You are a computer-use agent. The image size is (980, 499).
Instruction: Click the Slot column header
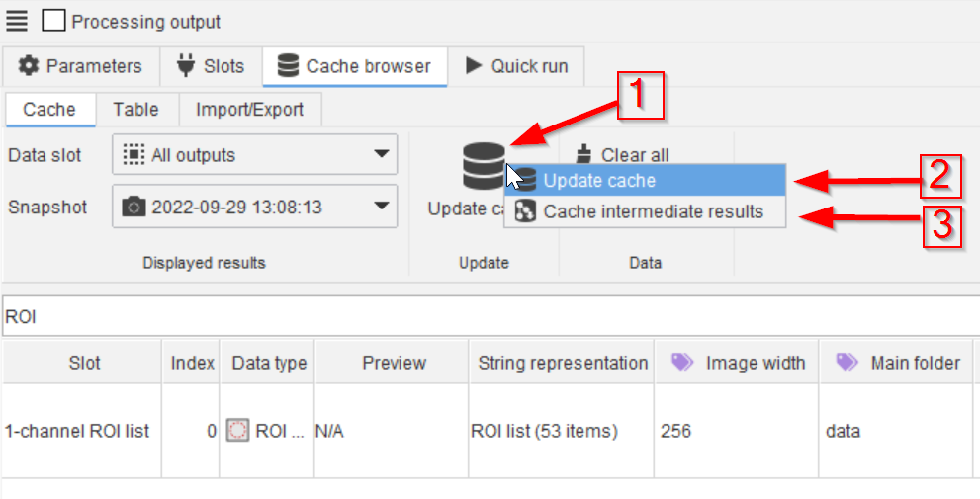pyautogui.click(x=82, y=363)
